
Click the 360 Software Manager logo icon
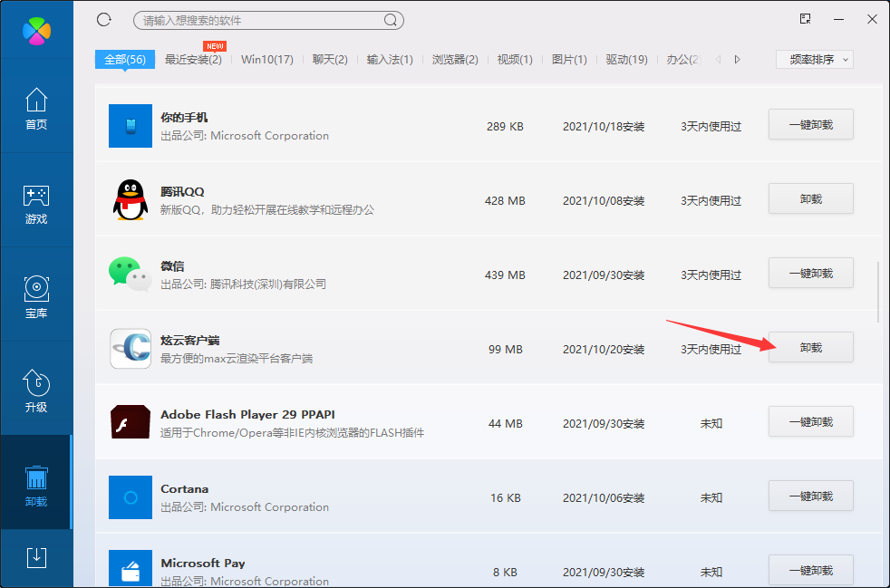(36, 30)
